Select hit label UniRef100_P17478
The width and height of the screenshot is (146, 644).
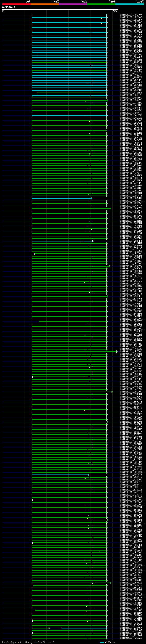click(131, 625)
